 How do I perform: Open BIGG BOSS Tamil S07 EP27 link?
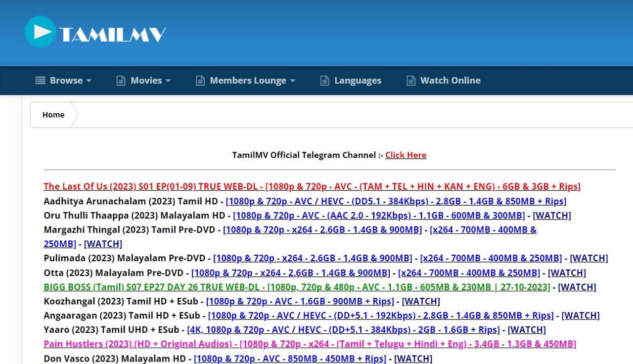pyautogui.click(x=297, y=287)
